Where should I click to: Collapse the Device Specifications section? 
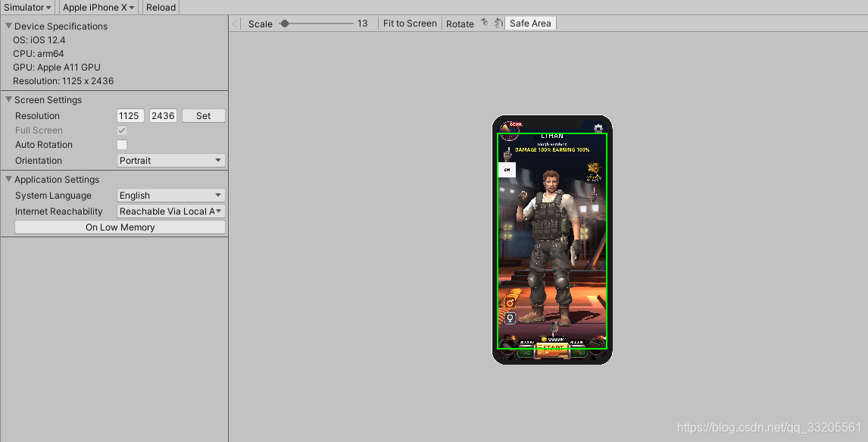[8, 26]
